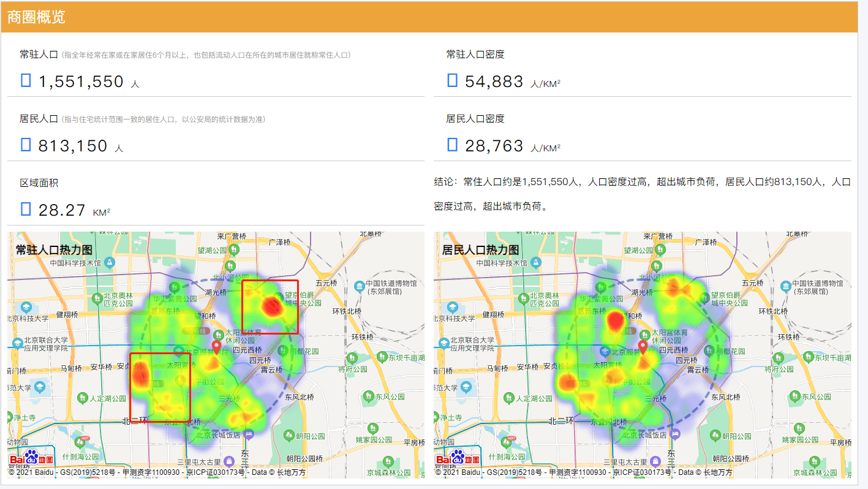Select the density value 28,763
868x489 pixels.
click(494, 146)
